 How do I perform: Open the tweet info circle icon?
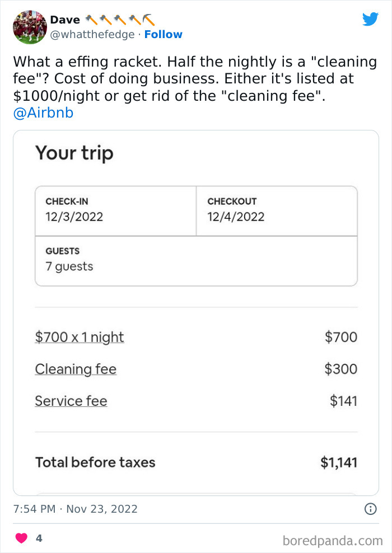point(370,509)
